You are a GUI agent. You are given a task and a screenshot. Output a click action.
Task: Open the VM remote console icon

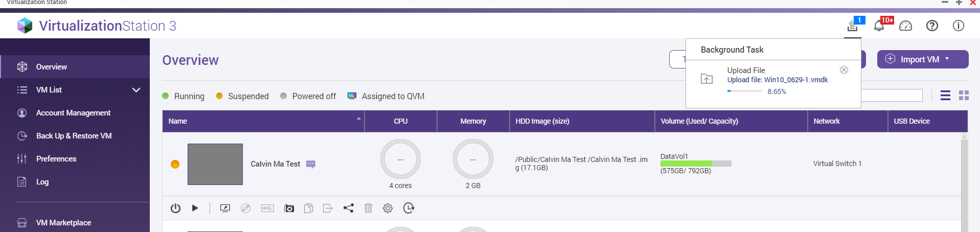coord(225,208)
